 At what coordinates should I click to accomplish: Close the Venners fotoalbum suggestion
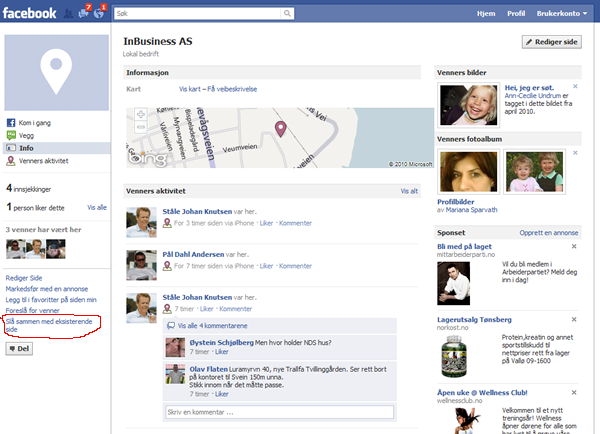click(575, 153)
